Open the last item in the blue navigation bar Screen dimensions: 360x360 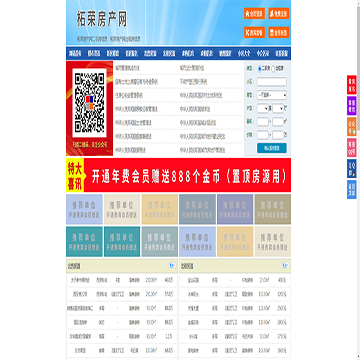[x=282, y=53]
